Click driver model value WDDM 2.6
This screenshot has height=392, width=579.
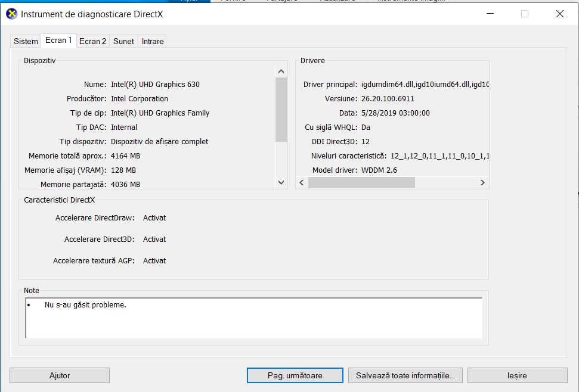[x=379, y=170]
